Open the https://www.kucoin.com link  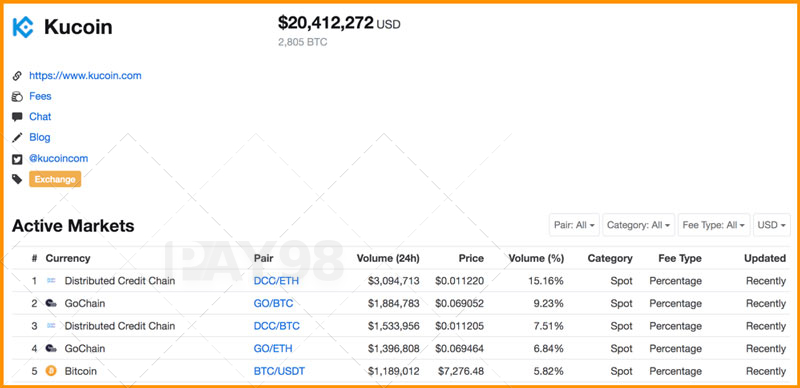85,76
